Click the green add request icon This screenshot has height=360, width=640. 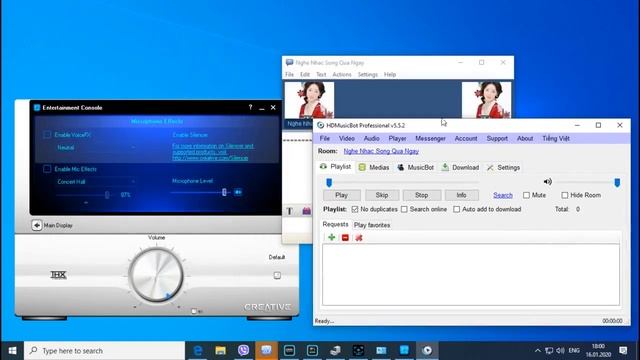(331, 238)
